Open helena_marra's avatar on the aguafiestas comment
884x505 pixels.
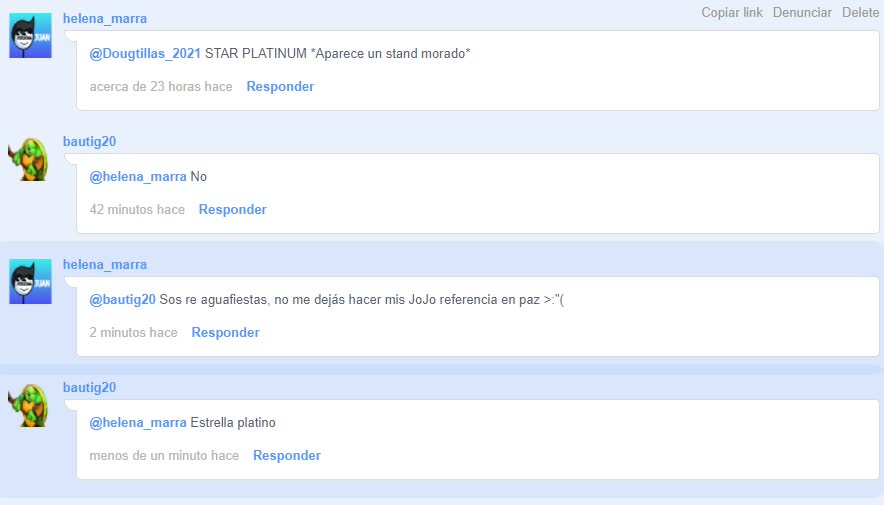[x=30, y=282]
